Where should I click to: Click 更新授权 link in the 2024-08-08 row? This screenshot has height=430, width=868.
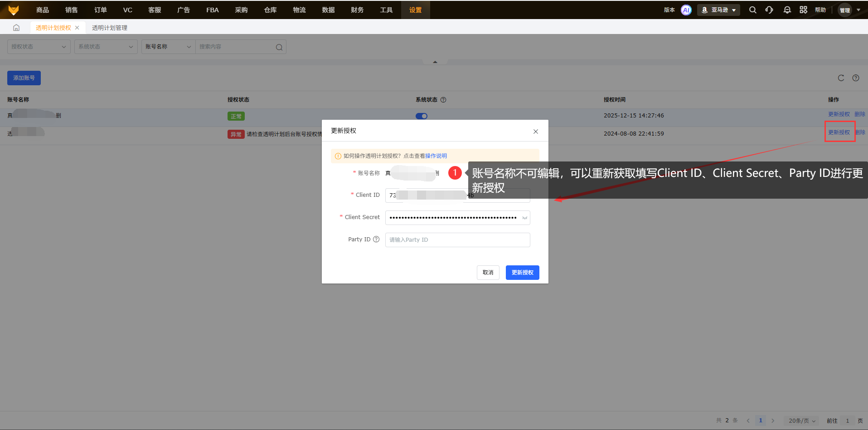click(x=839, y=132)
